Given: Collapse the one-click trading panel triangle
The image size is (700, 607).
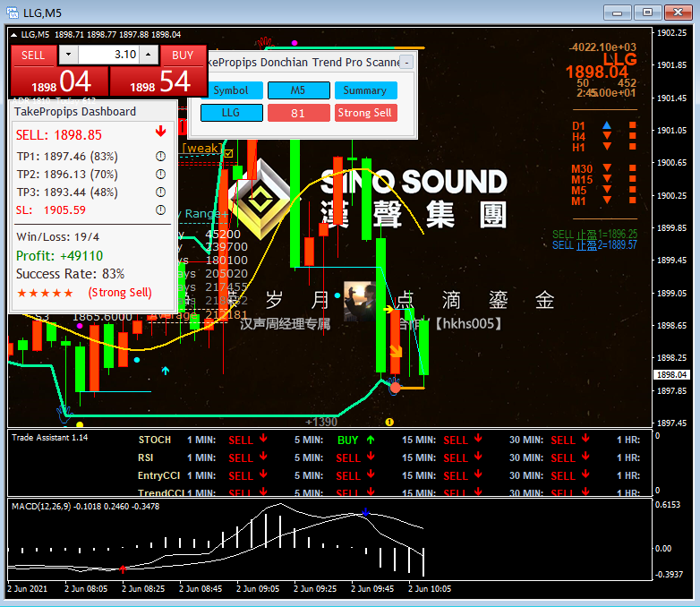Looking at the screenshot, I should click(x=13, y=34).
